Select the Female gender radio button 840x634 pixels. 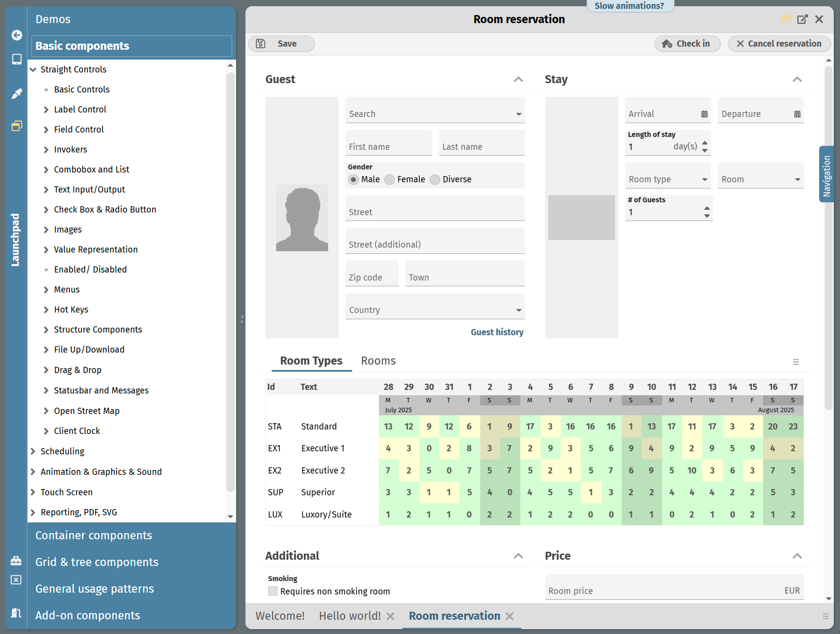pos(390,180)
